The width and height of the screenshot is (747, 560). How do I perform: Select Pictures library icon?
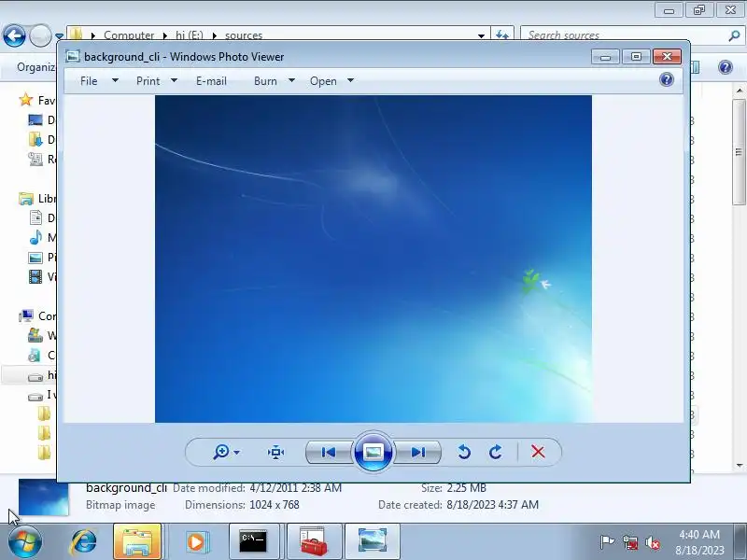(35, 258)
